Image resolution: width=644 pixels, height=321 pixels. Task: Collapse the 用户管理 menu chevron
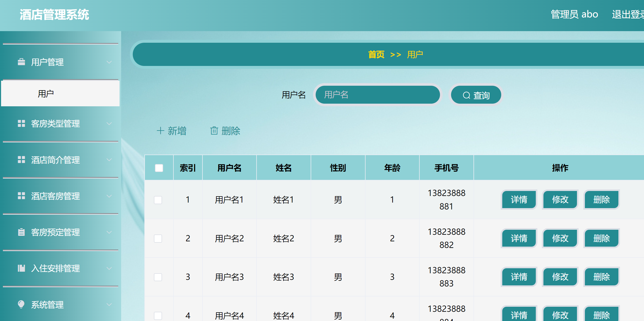click(109, 62)
